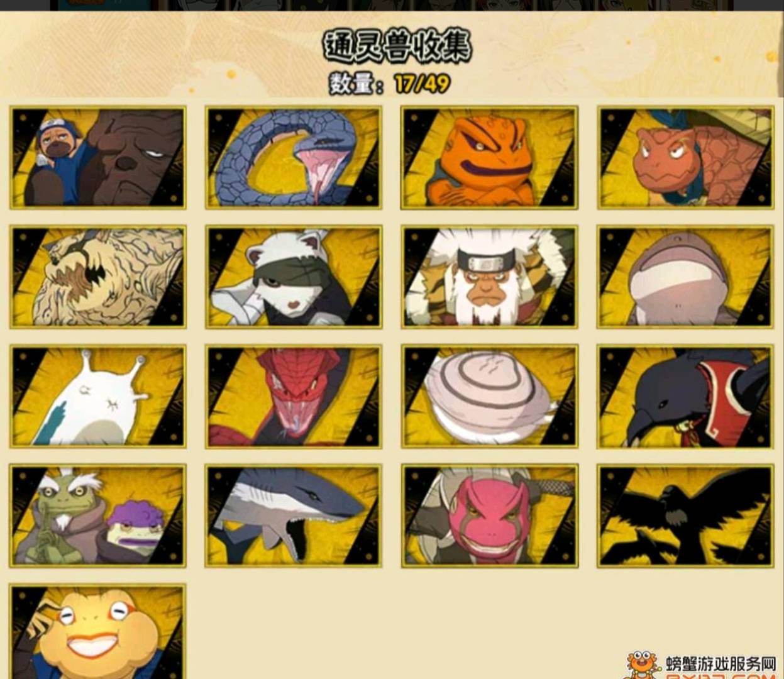Select the bandaged white weasel card

pyautogui.click(x=294, y=277)
